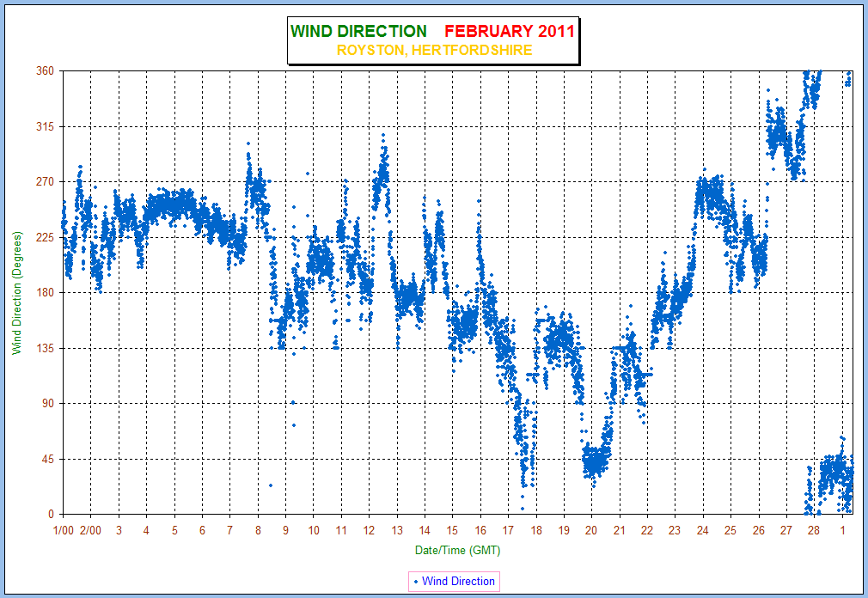868x598 pixels.
Task: Click the 180 y-axis value
Action: (x=46, y=293)
